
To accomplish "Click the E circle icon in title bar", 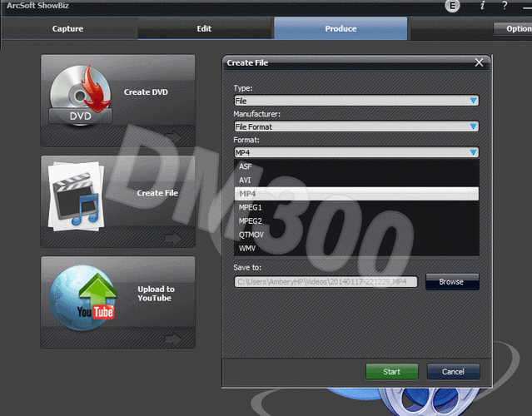I will click(452, 6).
